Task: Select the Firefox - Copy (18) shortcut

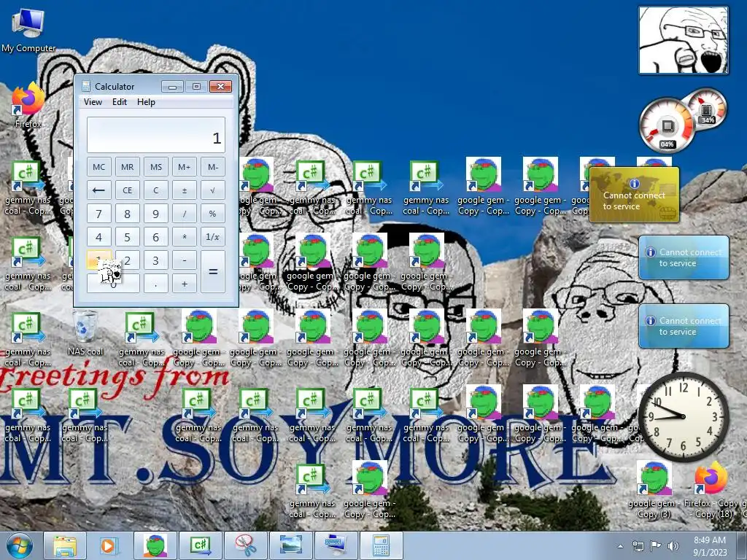Action: click(x=711, y=489)
